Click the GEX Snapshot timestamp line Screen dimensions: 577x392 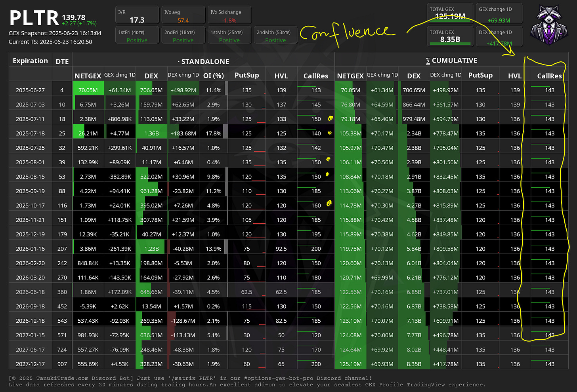[55, 33]
